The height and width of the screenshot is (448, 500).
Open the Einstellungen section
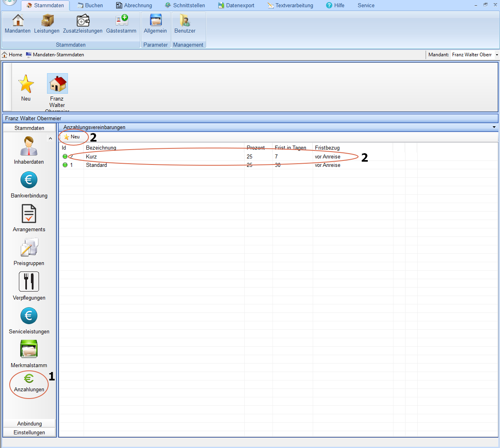click(29, 432)
